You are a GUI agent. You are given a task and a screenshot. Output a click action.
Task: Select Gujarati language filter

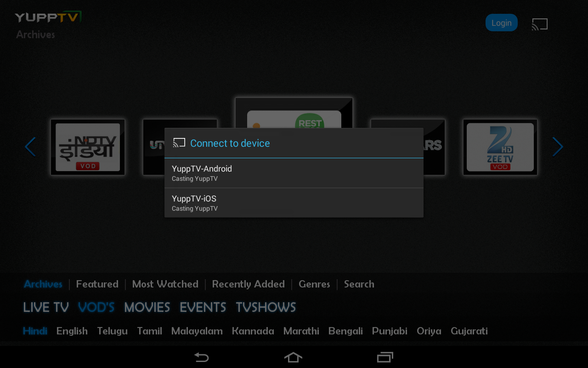(x=469, y=331)
